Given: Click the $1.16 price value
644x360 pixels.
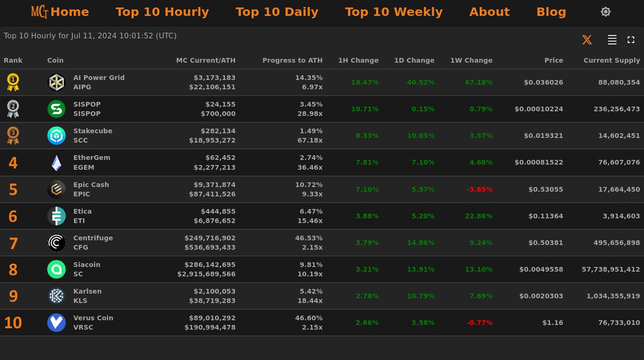Looking at the screenshot, I should [x=553, y=323].
